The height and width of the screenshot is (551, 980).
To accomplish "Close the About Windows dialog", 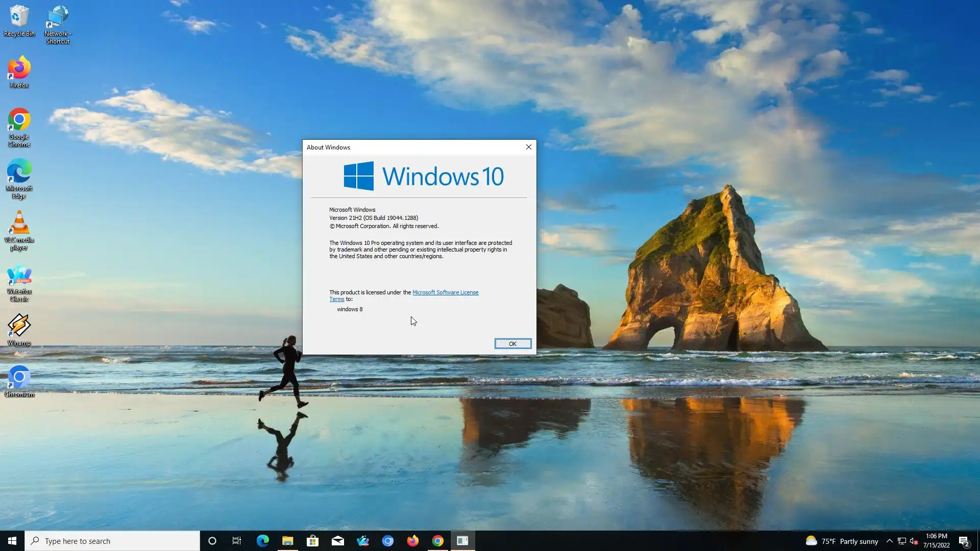I will 528,147.
